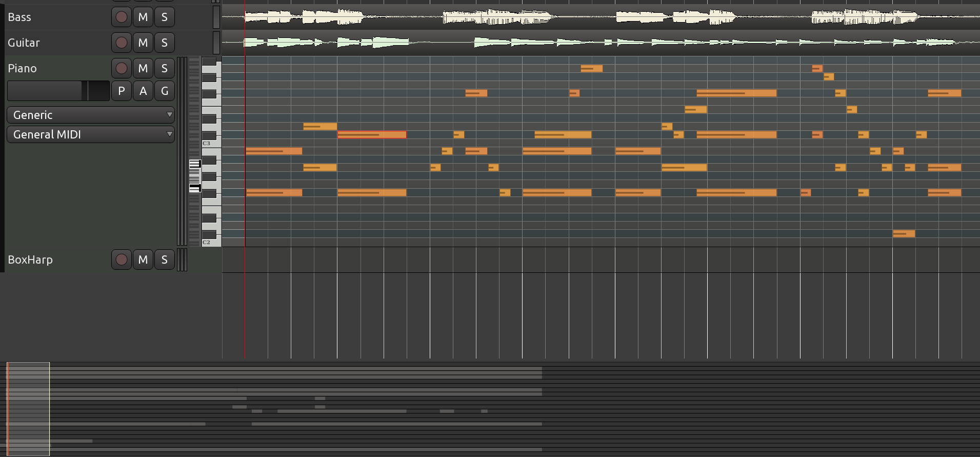
Task: Mute the BoxHarp track
Action: click(x=143, y=260)
